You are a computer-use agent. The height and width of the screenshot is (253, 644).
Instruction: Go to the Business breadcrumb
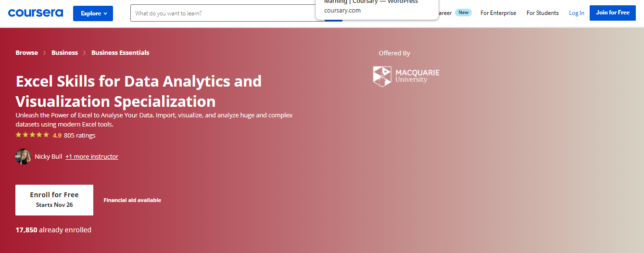coord(64,53)
